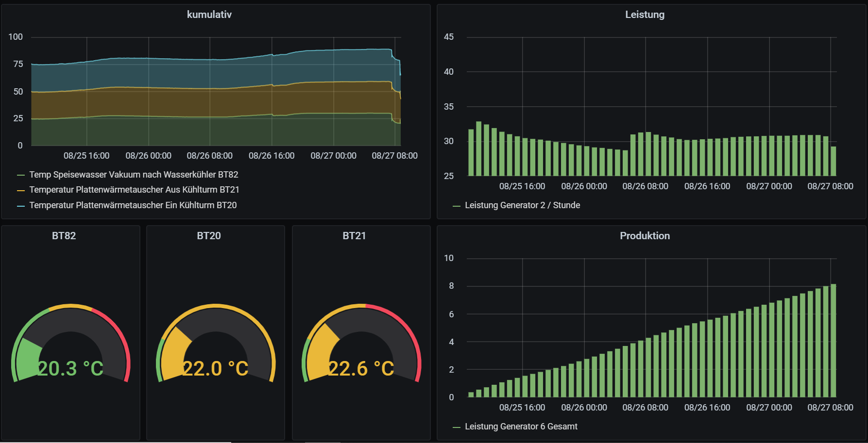Click Leistung Generator 6 Gesamt legend label
This screenshot has height=443, width=868.
[521, 426]
